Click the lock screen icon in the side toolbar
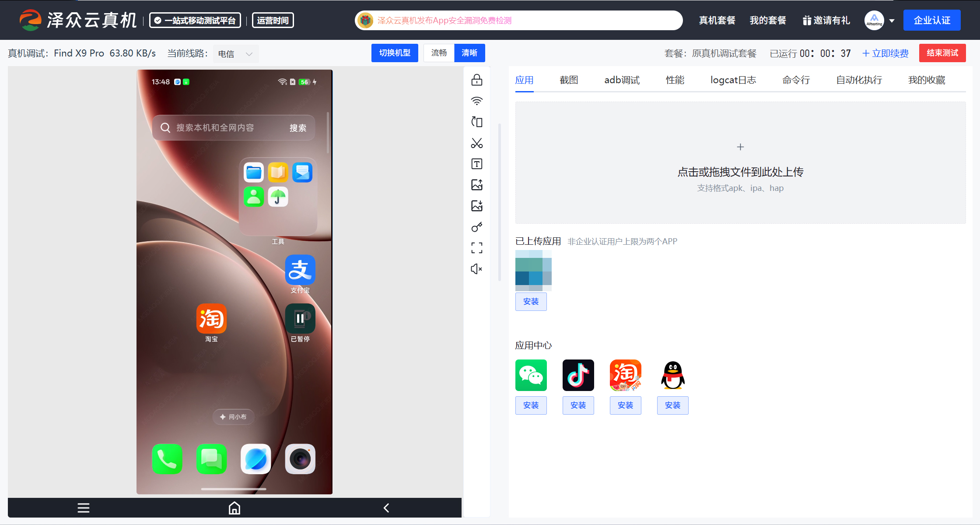 (477, 80)
